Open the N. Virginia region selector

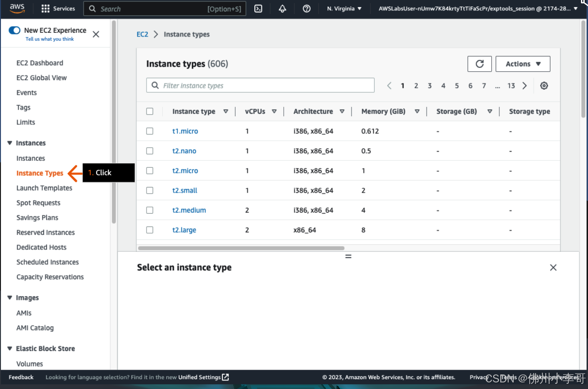click(344, 9)
